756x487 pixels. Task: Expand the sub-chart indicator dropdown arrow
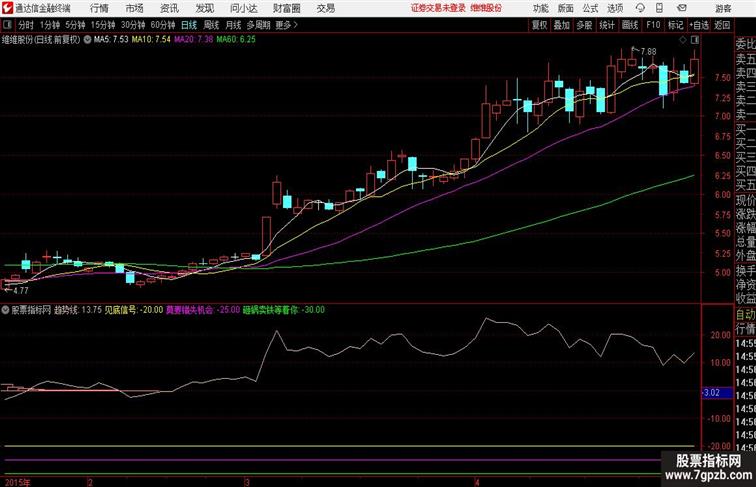tap(5, 310)
